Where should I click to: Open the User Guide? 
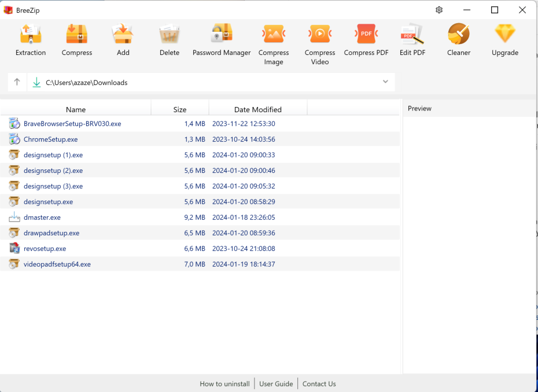pyautogui.click(x=276, y=383)
